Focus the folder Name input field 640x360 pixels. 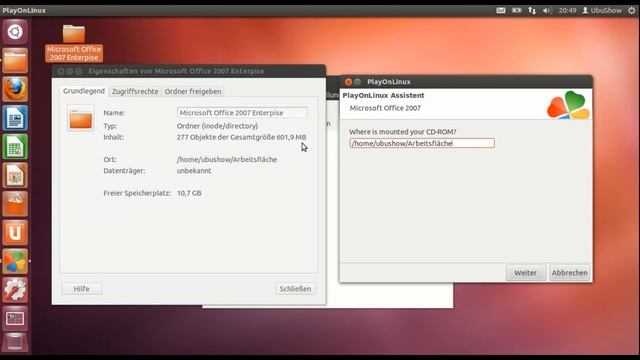(242, 113)
